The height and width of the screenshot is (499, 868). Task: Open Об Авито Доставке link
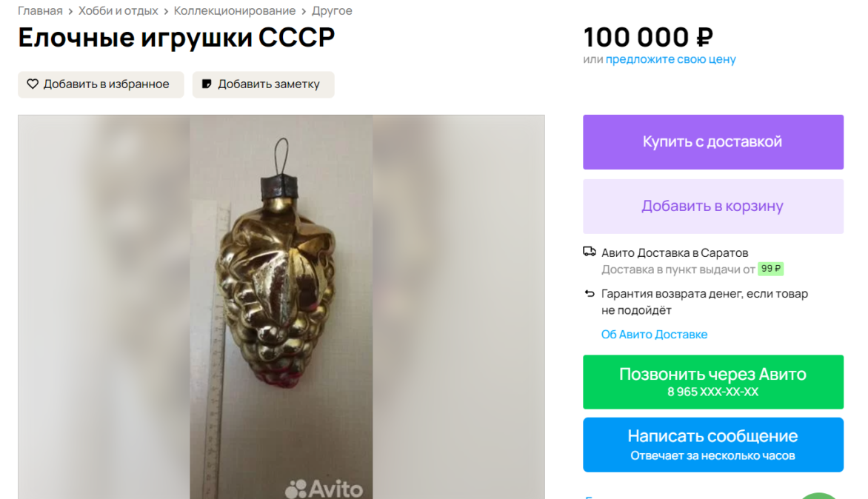coord(654,335)
